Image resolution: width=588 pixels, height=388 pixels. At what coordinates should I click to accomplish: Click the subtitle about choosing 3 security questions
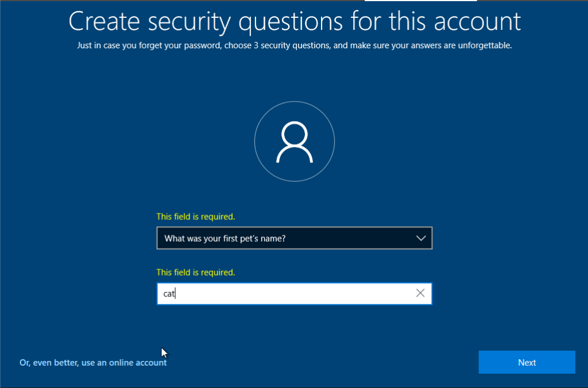(294, 46)
